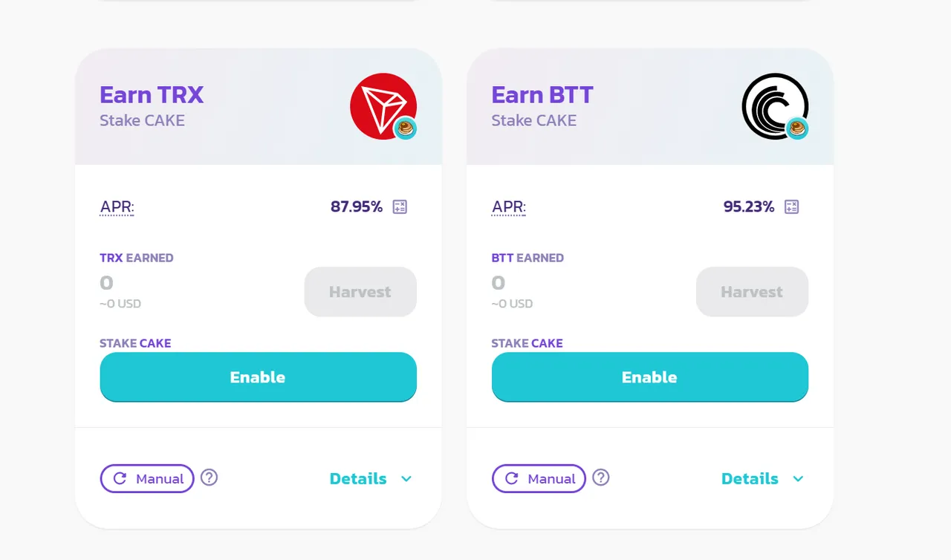Click CAKE pancake badge on BTT logo
Screen dimensions: 951x560
797,128
